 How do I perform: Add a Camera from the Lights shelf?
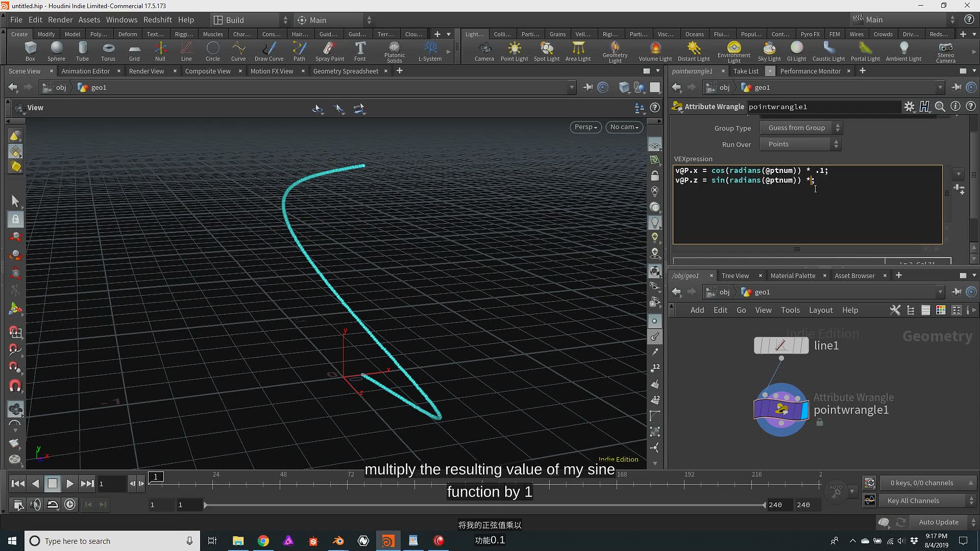[x=484, y=52]
